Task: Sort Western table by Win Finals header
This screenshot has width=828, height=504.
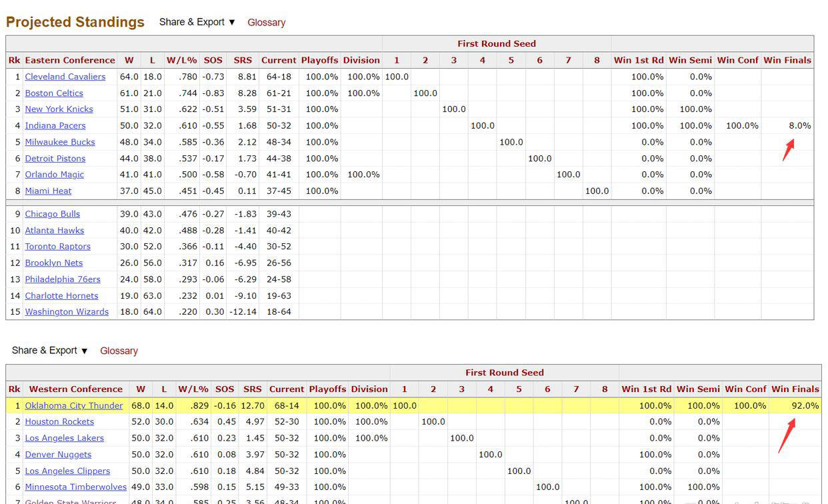Action: tap(795, 389)
